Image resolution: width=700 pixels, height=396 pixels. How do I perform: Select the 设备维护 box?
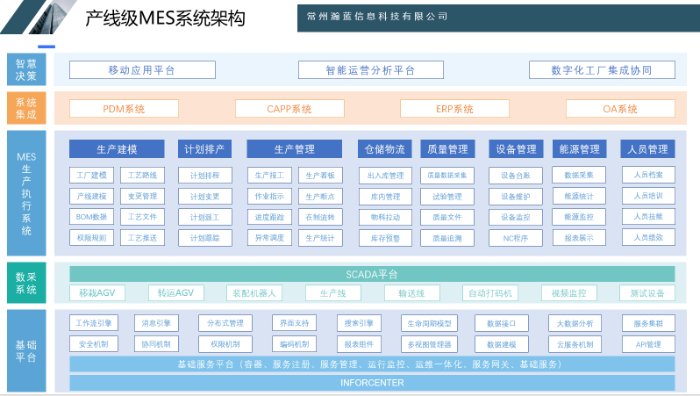pyautogui.click(x=516, y=196)
